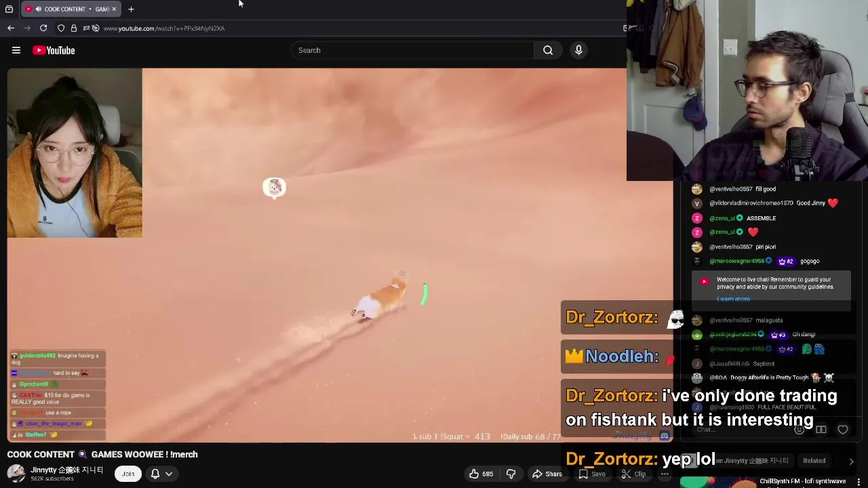Open a new browser tab

click(131, 9)
